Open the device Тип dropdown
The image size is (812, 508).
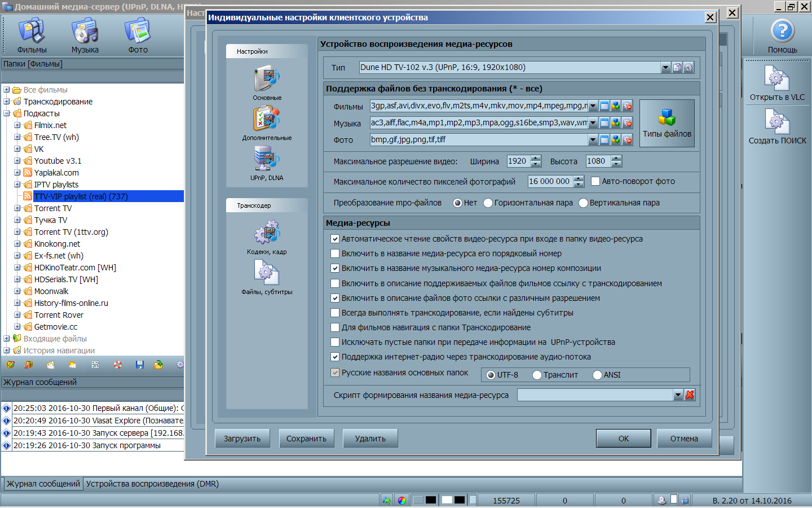coord(665,68)
